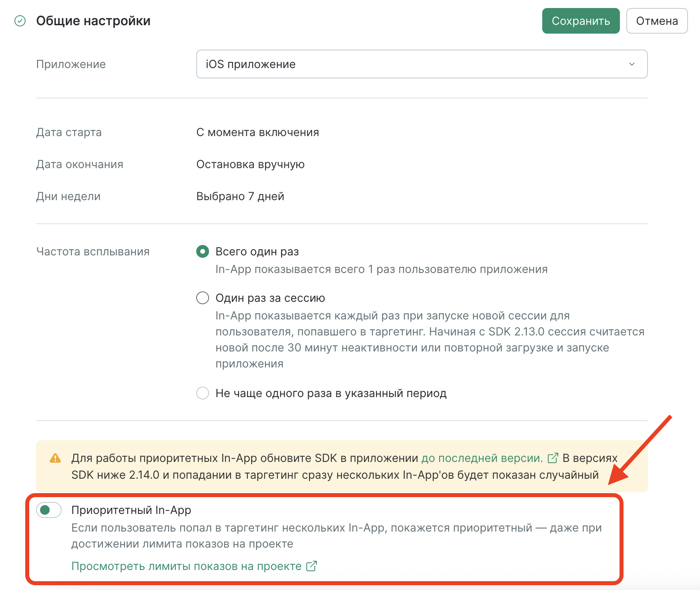700x590 pixels.
Task: Click the Выбрано 7 дней weekdays value
Action: click(x=240, y=196)
